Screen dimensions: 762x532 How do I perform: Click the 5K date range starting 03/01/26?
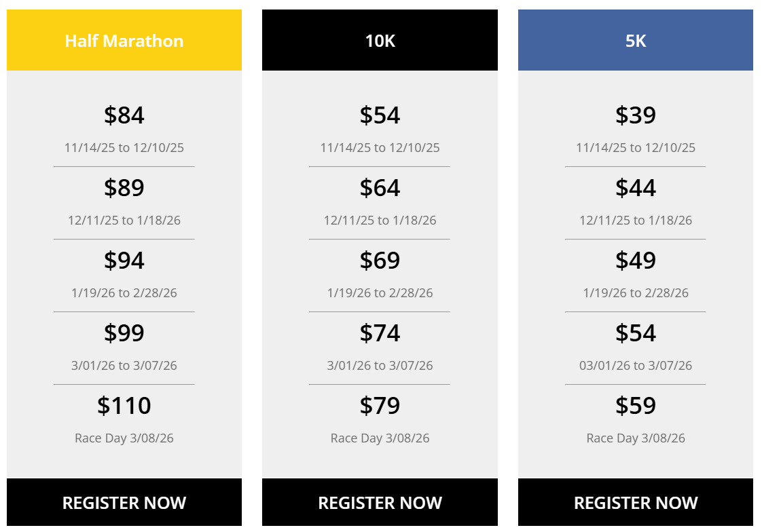coord(636,366)
